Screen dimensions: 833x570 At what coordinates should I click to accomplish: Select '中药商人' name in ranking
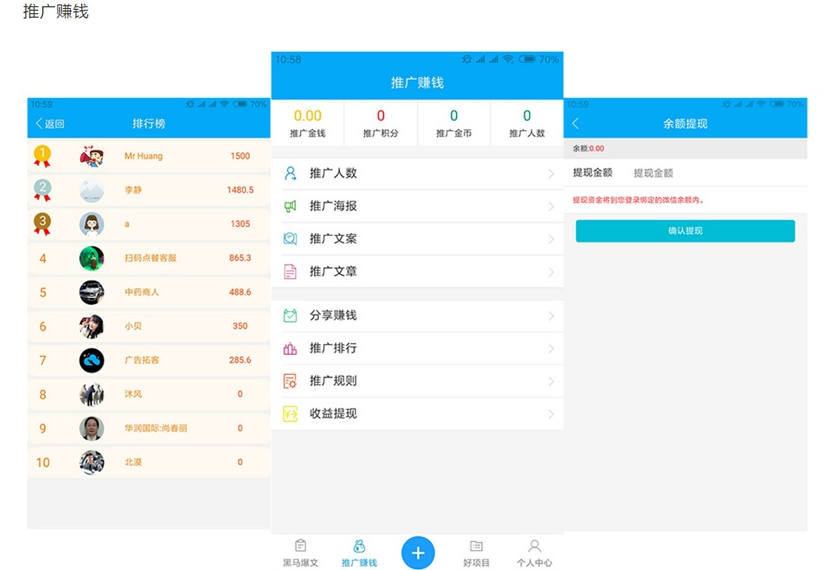pyautogui.click(x=141, y=292)
